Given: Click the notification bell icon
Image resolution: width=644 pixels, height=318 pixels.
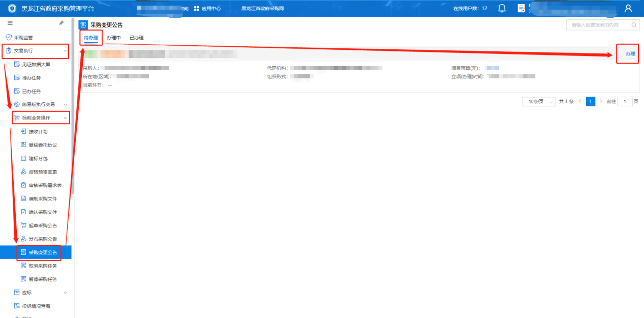Looking at the screenshot, I should tap(502, 8).
